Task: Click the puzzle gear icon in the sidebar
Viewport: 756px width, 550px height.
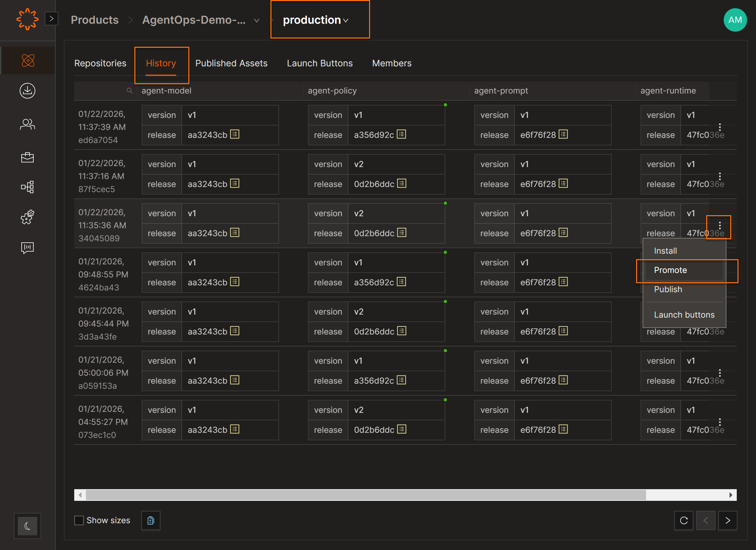Action: pos(27,217)
